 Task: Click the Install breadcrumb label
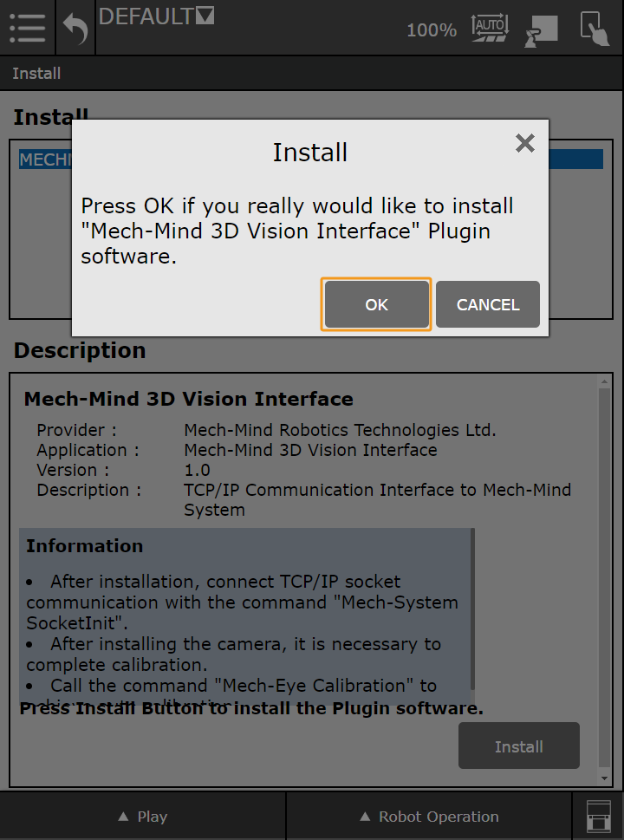point(36,74)
